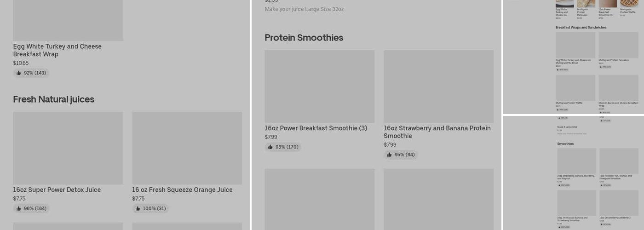Click thumbs-up icon on Egg White Turkey Breakfast Wrap
This screenshot has width=644, height=230.
19,73
